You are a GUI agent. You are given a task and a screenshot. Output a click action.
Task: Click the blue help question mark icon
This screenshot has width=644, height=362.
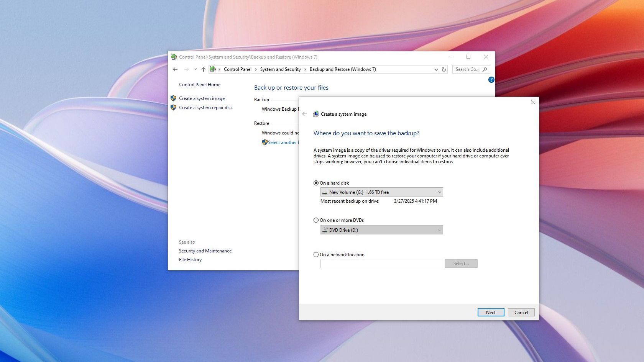pos(491,80)
